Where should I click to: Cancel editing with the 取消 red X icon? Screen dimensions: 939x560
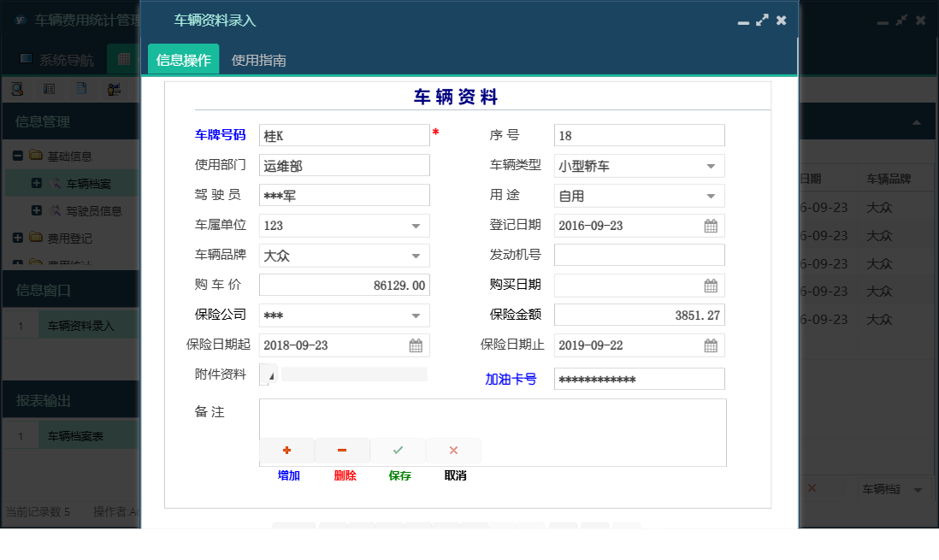453,450
